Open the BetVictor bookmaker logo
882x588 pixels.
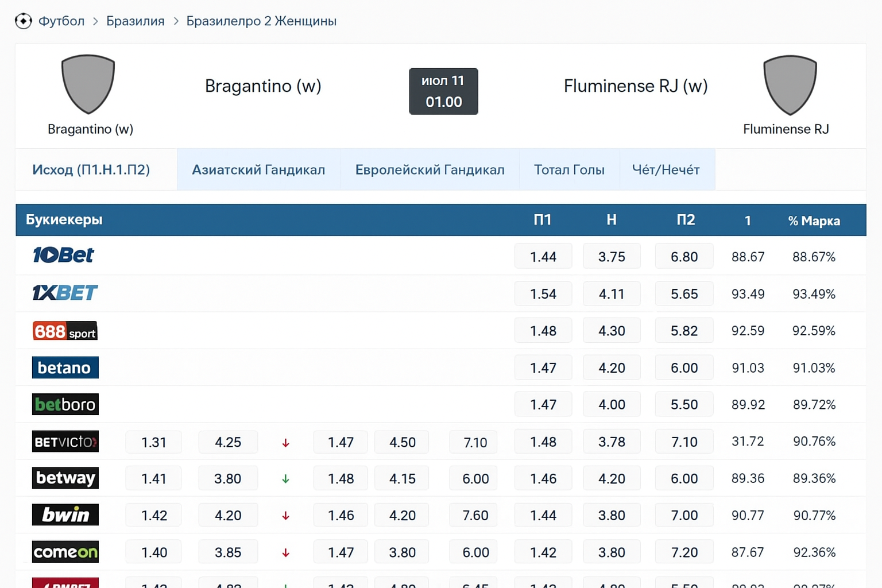coord(65,442)
